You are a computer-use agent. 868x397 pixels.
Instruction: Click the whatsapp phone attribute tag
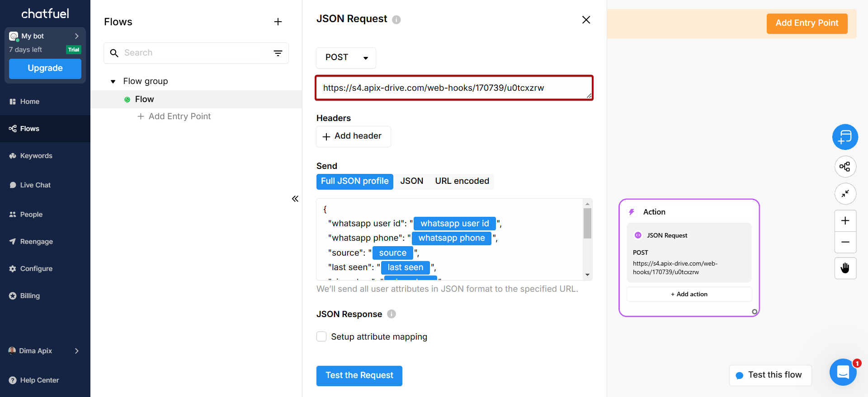452,238
